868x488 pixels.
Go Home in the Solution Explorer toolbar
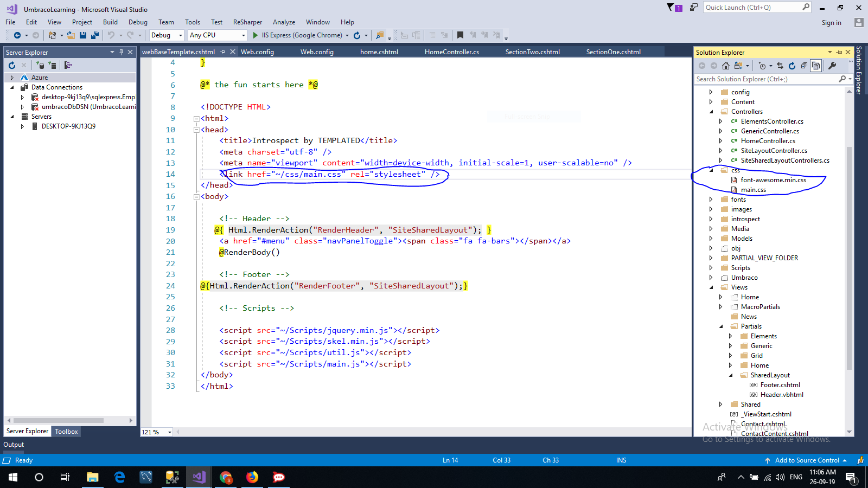point(726,66)
